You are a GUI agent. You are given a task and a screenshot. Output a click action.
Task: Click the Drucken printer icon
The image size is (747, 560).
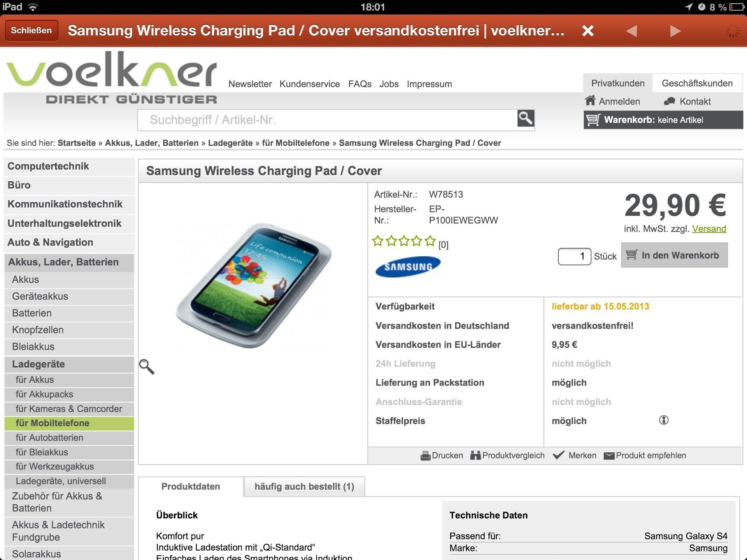coord(426,455)
